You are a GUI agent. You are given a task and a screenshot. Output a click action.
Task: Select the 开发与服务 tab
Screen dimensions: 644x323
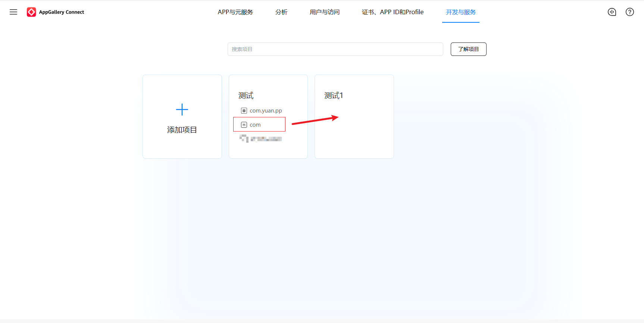click(x=461, y=12)
